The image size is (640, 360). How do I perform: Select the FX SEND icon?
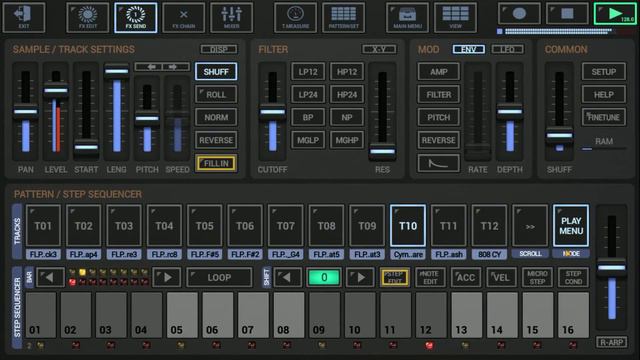point(136,17)
